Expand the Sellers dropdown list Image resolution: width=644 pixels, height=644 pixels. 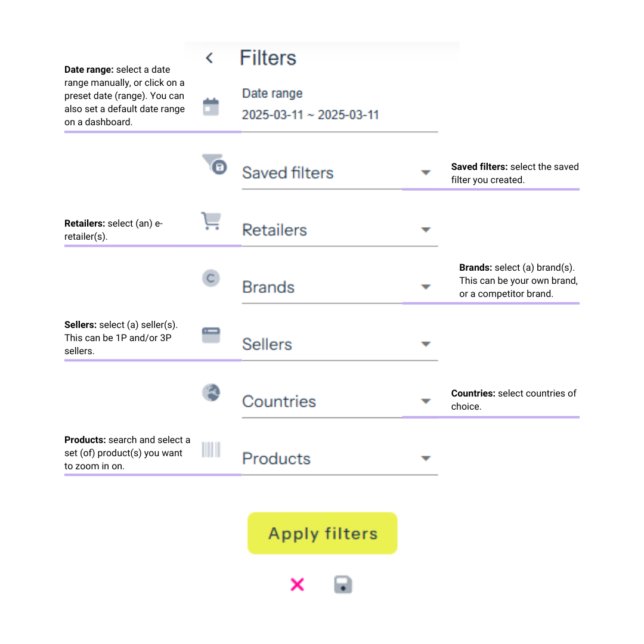(425, 345)
